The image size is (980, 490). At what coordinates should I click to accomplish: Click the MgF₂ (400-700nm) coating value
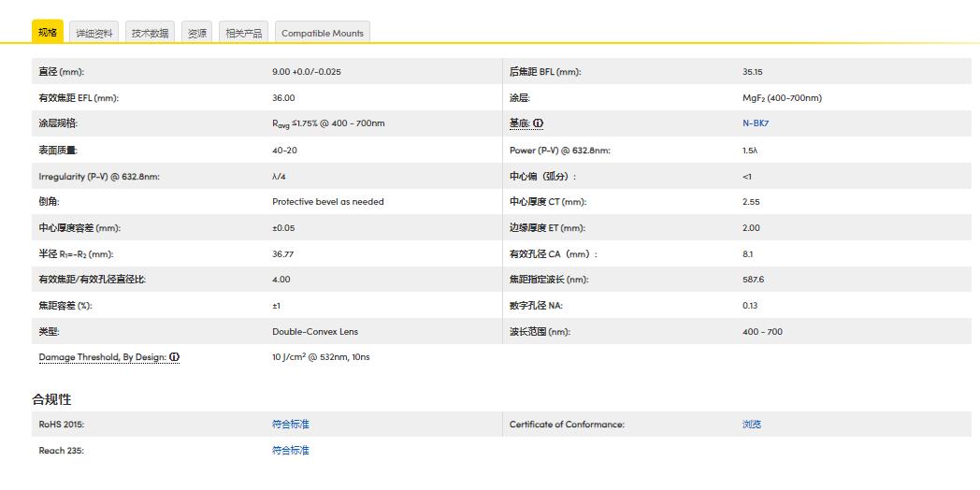tap(782, 98)
